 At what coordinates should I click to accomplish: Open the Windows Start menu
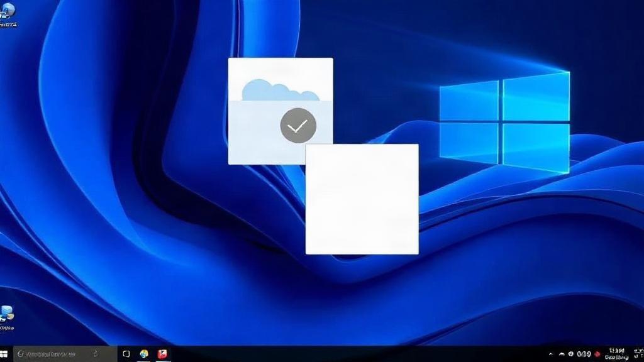coord(4,354)
